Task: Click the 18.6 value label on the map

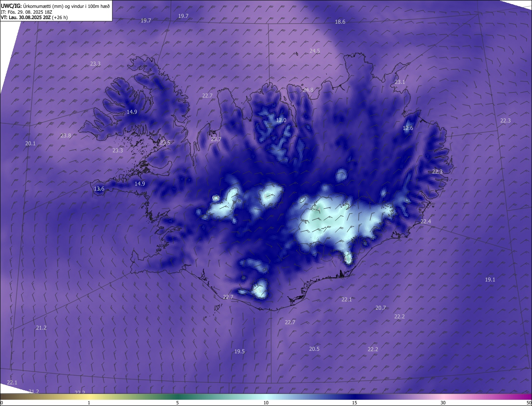Action: coord(340,22)
